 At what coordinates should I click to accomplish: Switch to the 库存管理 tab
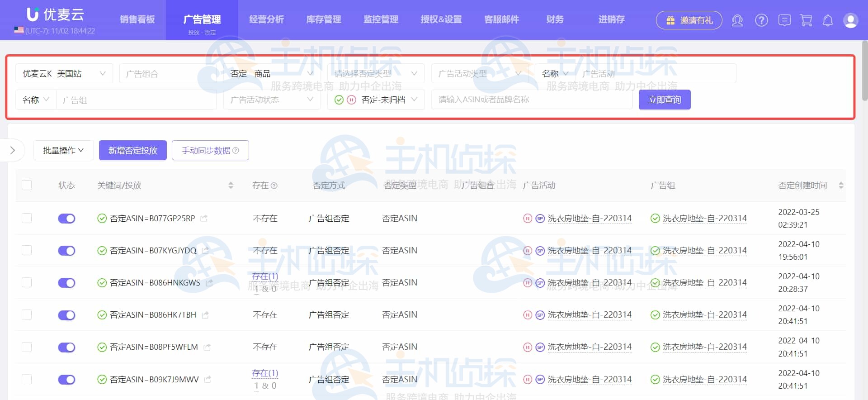click(323, 19)
